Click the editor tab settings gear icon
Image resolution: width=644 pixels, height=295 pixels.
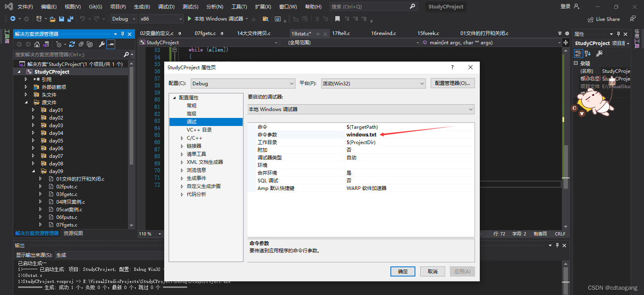pyautogui.click(x=567, y=33)
